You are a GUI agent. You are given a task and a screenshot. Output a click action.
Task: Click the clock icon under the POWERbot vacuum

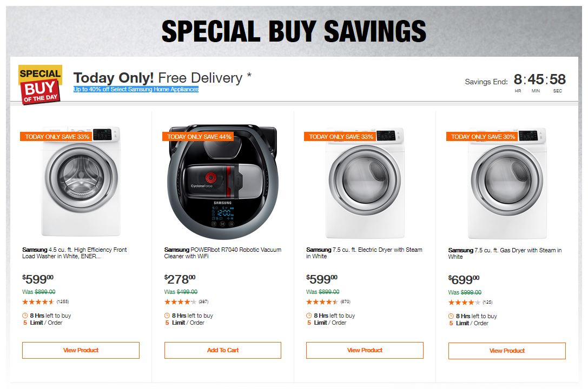(x=167, y=316)
